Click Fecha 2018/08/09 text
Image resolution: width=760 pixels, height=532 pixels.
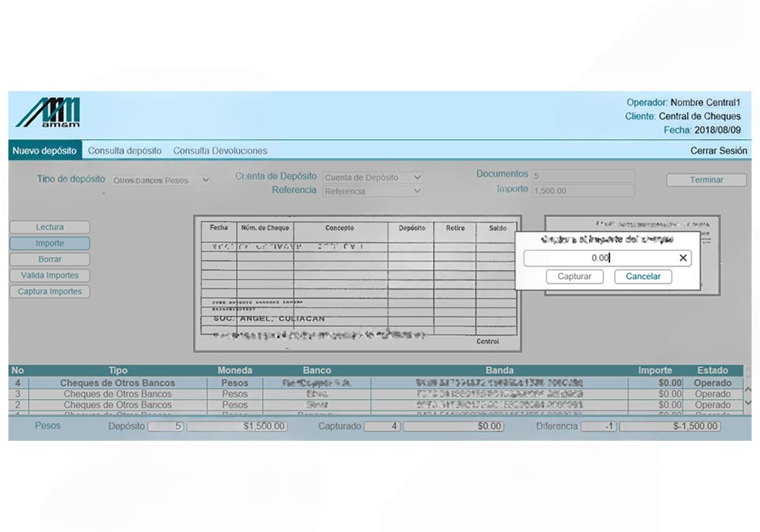(x=701, y=130)
